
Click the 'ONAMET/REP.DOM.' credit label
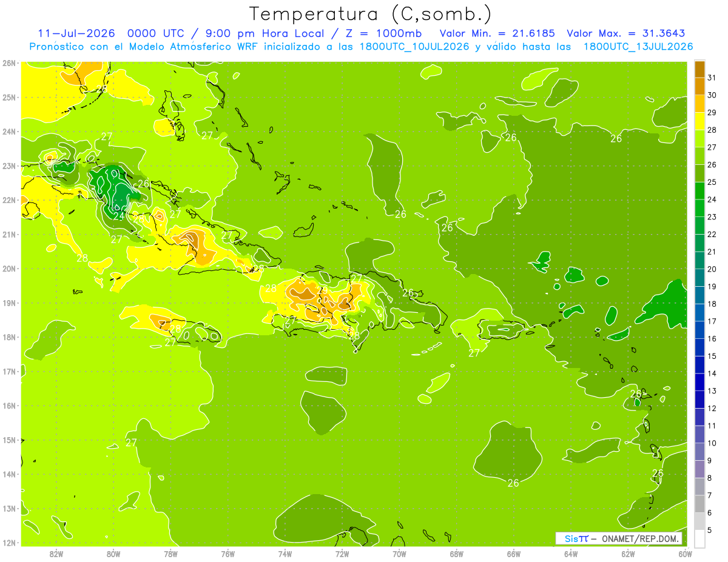point(639,538)
